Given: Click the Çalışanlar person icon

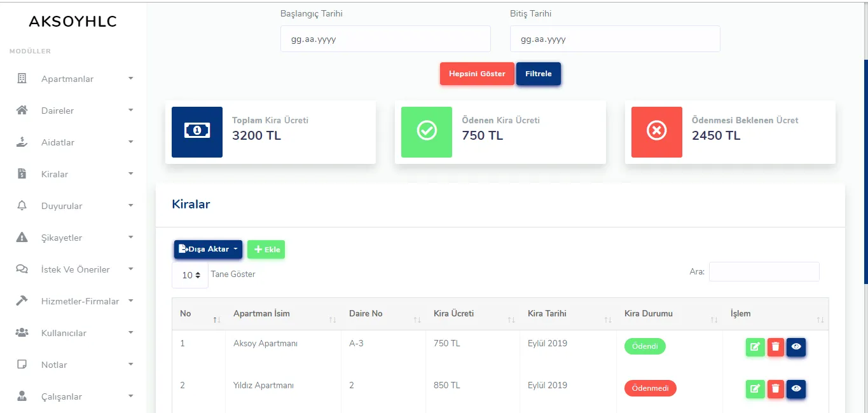Looking at the screenshot, I should click(22, 396).
